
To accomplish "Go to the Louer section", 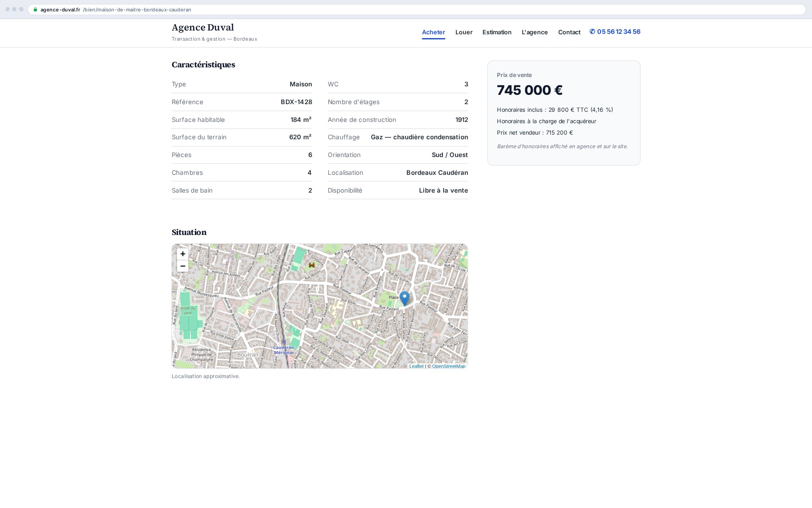I will (x=464, y=32).
